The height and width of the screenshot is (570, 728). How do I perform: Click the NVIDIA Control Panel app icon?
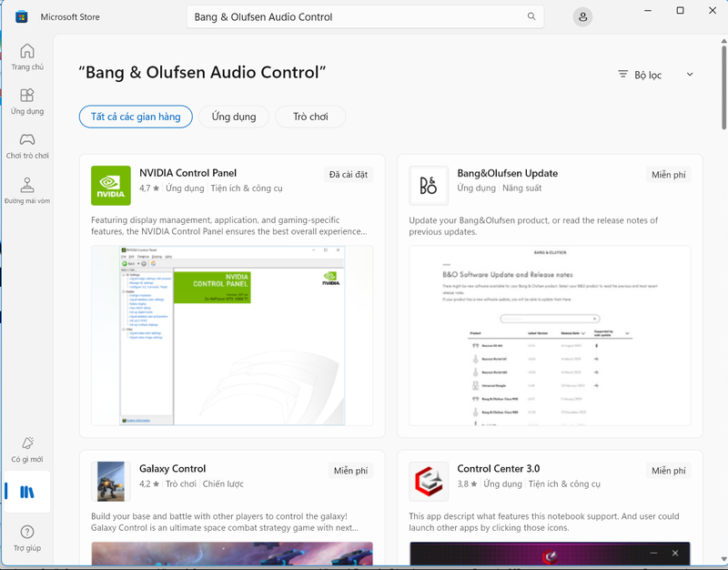click(111, 186)
